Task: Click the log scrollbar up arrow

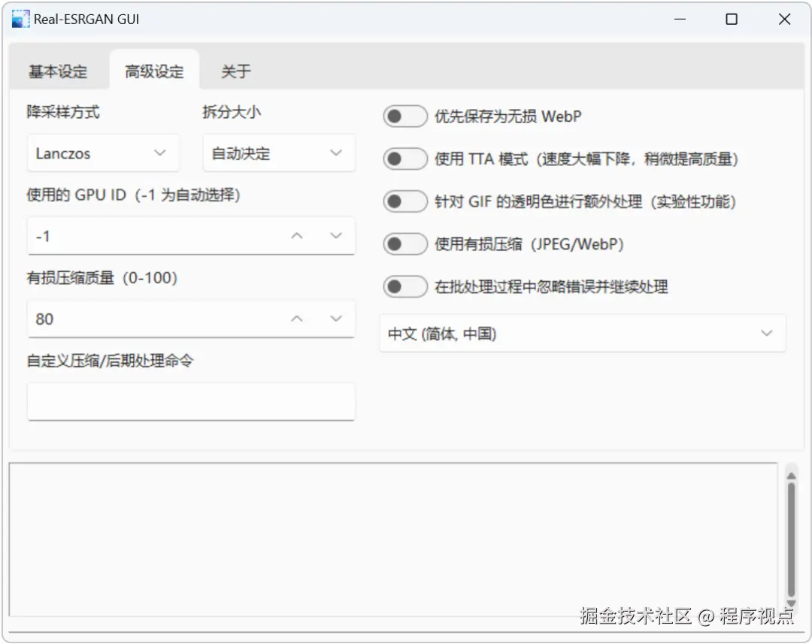Action: (x=791, y=473)
